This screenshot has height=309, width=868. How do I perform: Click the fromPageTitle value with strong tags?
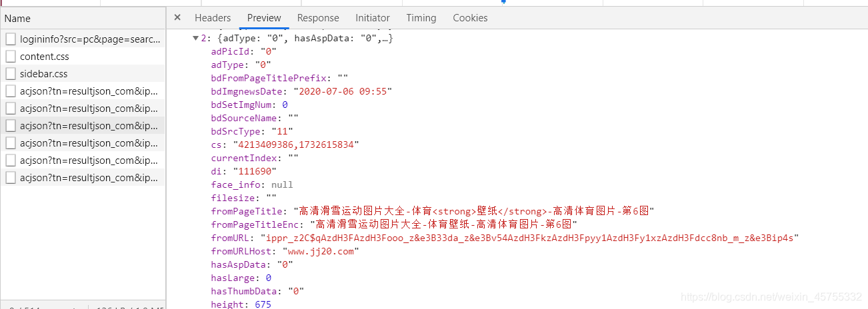coord(474,211)
